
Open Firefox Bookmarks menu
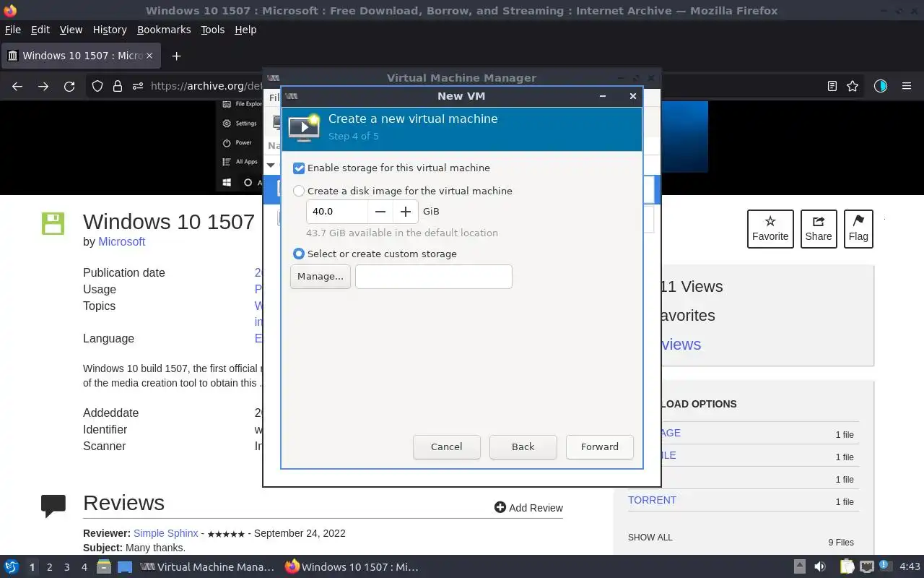tap(164, 30)
